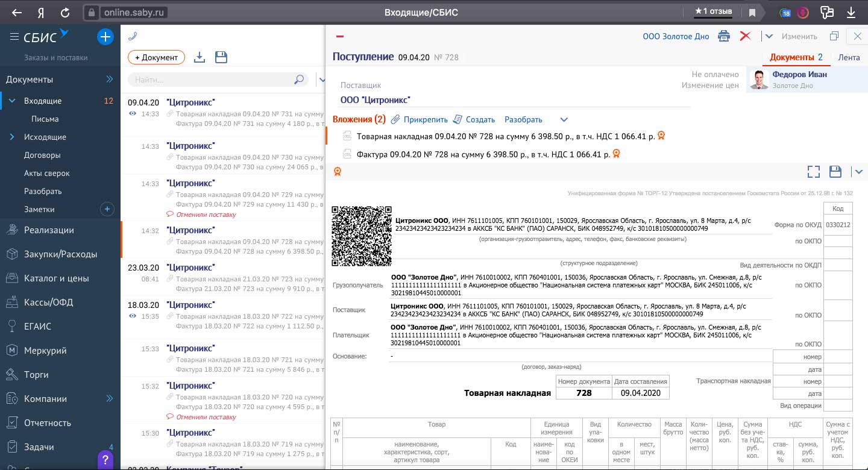The image size is (868, 470).
Task: Click signature badge in the preview toolbar
Action: pos(338,172)
